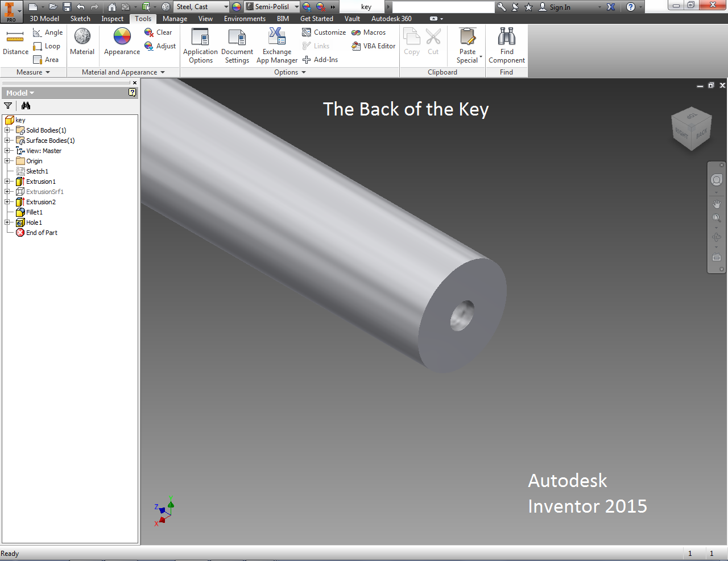Viewport: 728px width, 561px height.
Task: Open the Appearance browser
Action: pos(122,42)
